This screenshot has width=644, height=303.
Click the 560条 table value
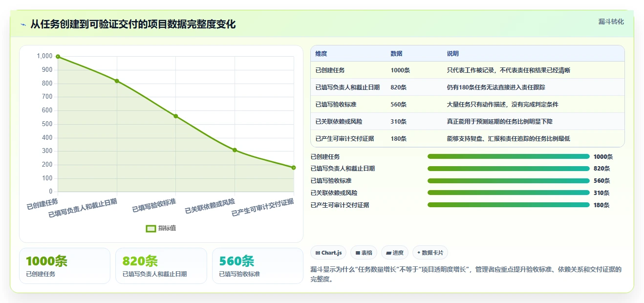[x=399, y=105]
